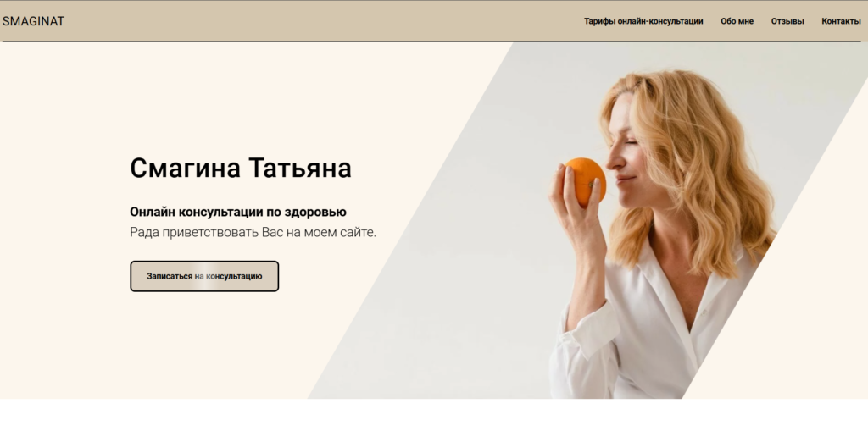
Task: Click the word сайте in the greeting line
Action: coord(358,232)
